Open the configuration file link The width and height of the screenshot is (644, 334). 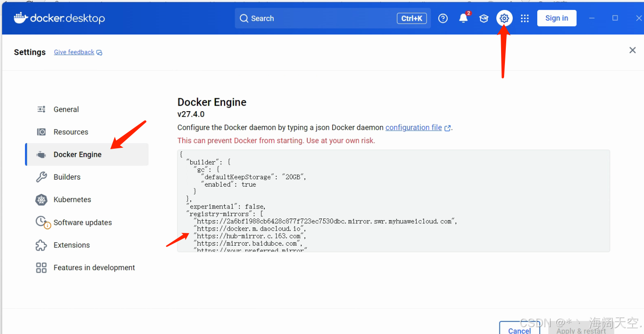point(414,128)
